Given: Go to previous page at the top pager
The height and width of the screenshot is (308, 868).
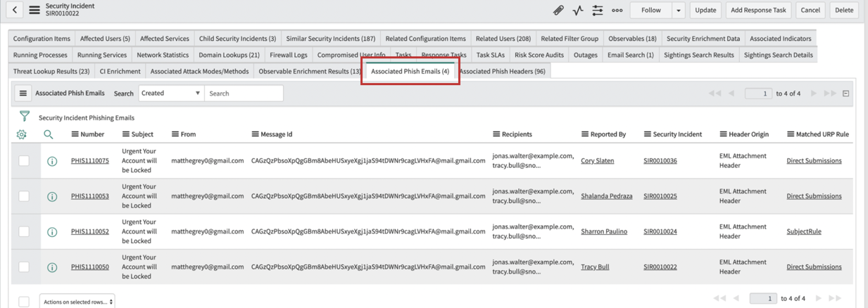Looking at the screenshot, I should [732, 94].
